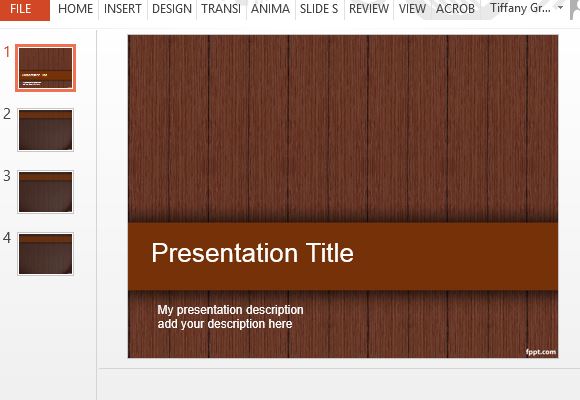Switch to the VIEW ribbon tab

tap(412, 9)
